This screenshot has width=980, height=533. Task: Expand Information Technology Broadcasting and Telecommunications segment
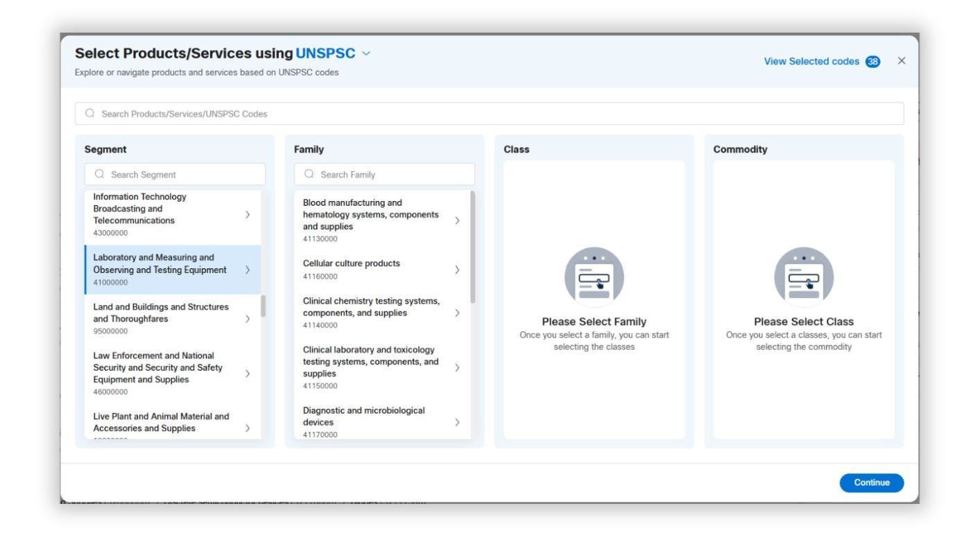[x=248, y=215]
